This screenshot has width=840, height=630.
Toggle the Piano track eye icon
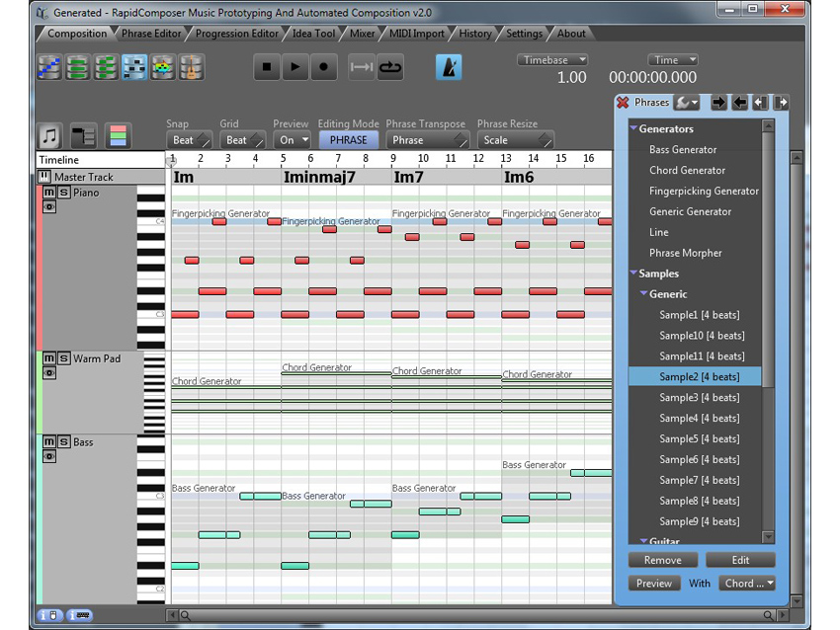tap(49, 206)
